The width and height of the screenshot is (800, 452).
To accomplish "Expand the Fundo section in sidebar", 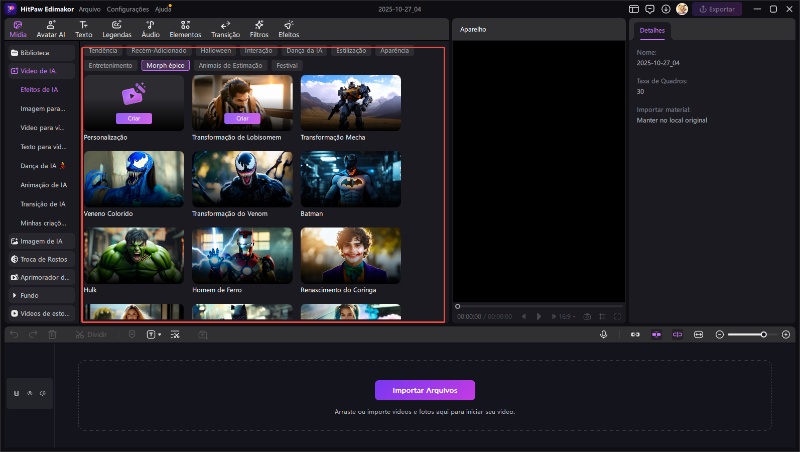I will tap(29, 295).
